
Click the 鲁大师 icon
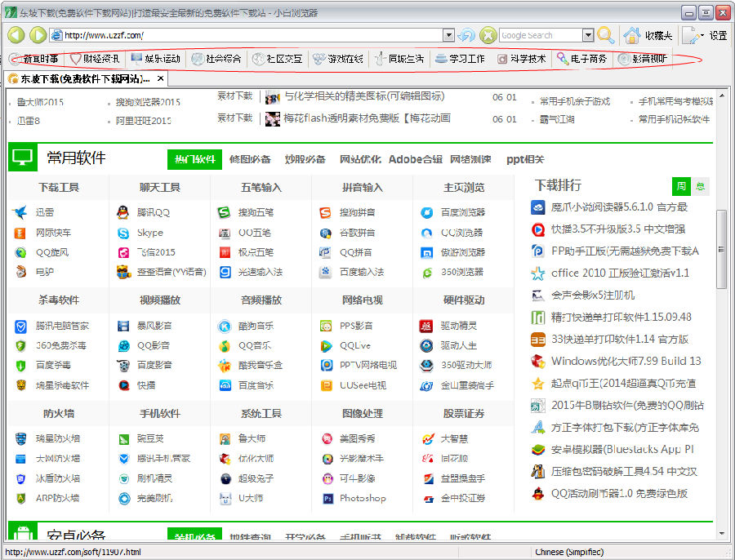[225, 439]
